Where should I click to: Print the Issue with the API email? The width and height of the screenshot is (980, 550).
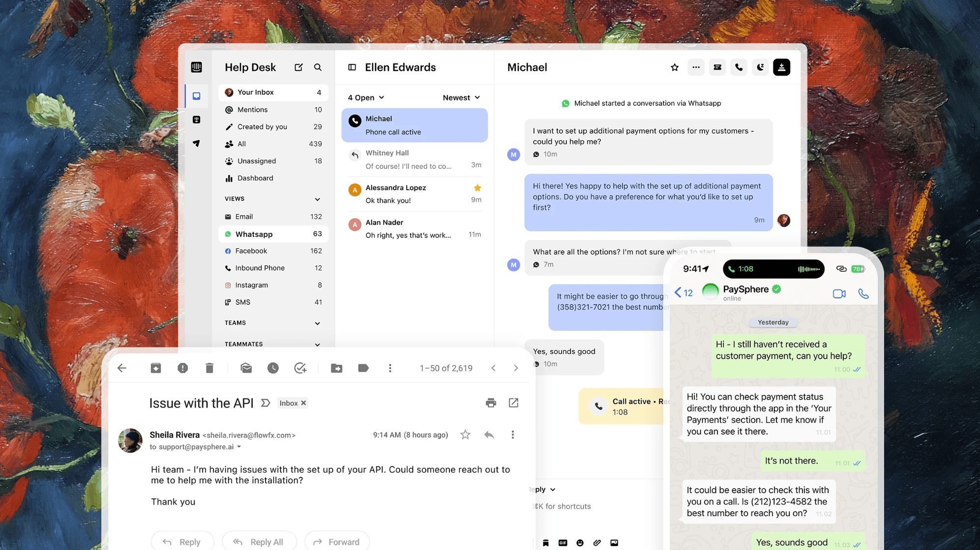coord(491,403)
